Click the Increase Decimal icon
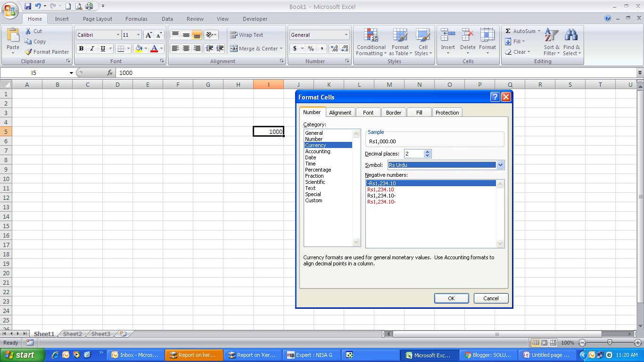Screen dimensions: 644x362 pyautogui.click(x=335, y=49)
